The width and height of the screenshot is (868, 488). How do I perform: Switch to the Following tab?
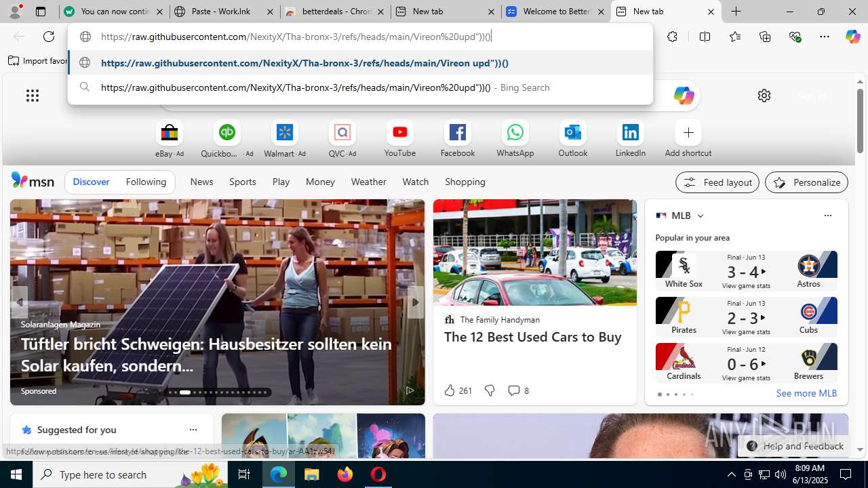pos(146,182)
